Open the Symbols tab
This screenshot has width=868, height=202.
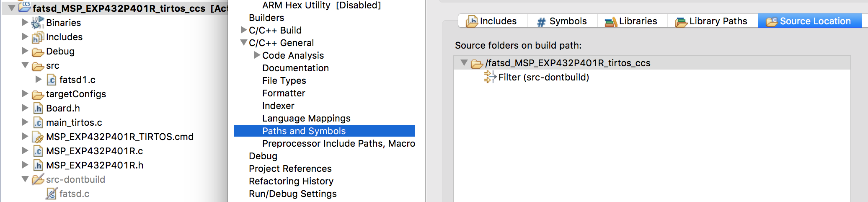pos(562,21)
